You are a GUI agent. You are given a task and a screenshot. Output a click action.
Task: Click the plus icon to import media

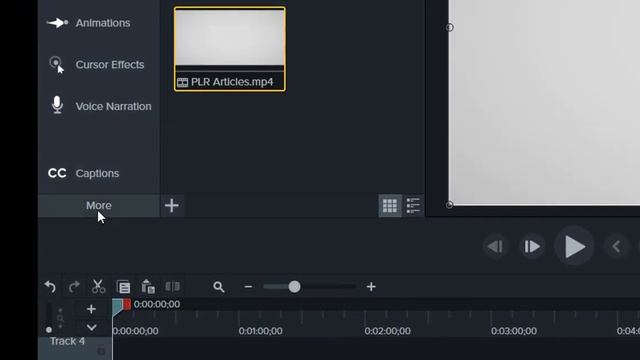(x=172, y=205)
